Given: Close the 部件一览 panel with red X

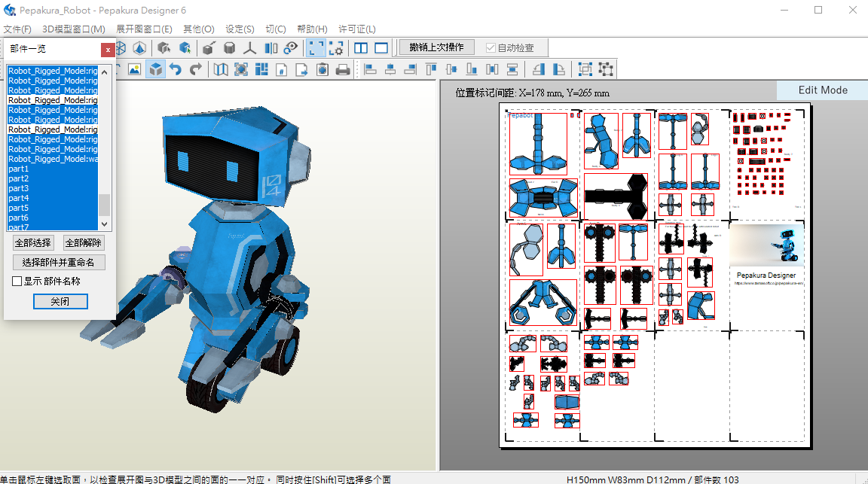Looking at the screenshot, I should [108, 50].
